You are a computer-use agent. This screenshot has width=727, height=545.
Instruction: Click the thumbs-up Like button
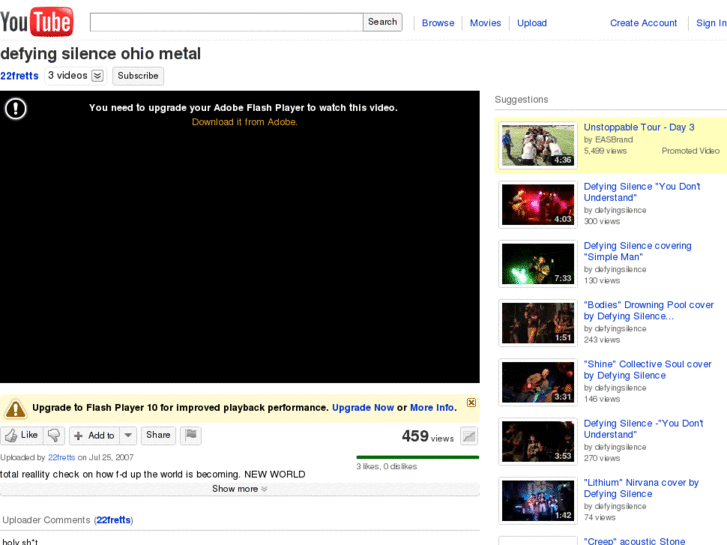click(x=21, y=435)
